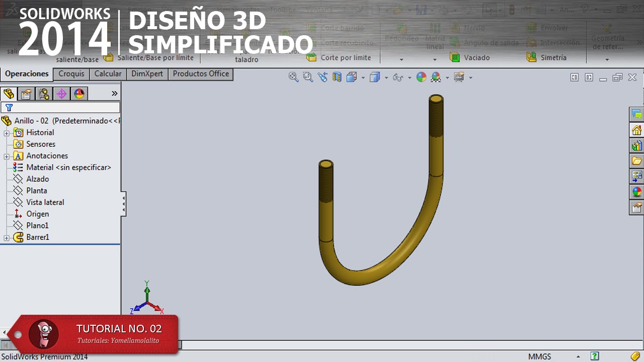This screenshot has height=362, width=644.
Task: Click the Display Style box icon
Action: 375,77
